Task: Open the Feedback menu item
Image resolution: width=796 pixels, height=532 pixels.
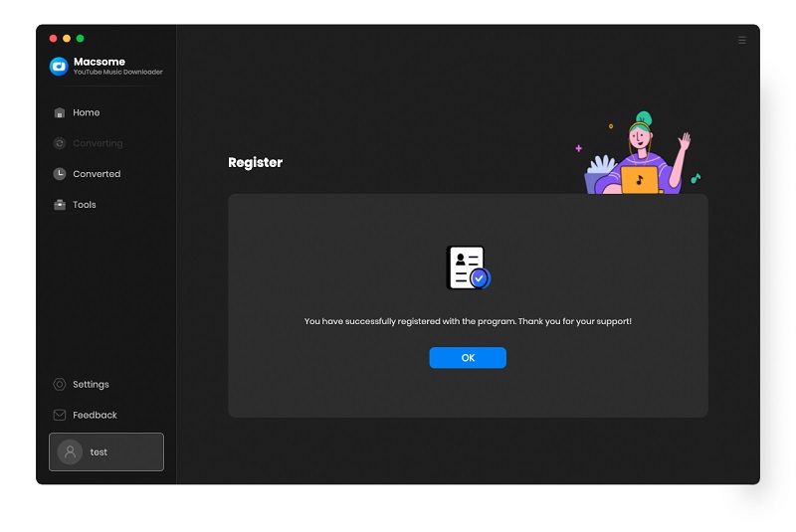Action: pos(95,416)
